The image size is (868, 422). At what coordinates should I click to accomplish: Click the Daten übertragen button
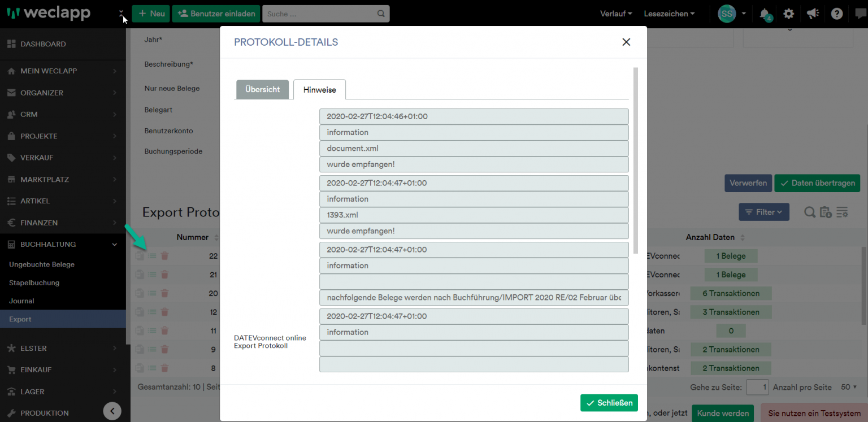tap(817, 183)
